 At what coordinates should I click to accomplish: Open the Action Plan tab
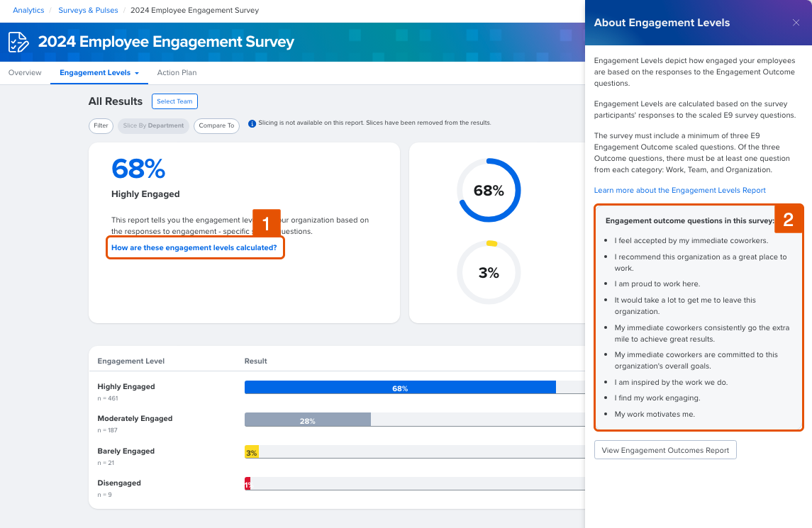(x=177, y=72)
